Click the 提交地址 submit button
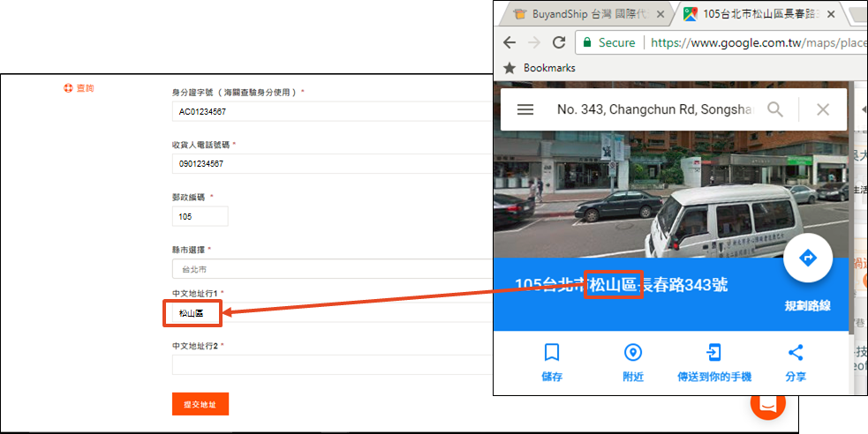 tap(200, 404)
